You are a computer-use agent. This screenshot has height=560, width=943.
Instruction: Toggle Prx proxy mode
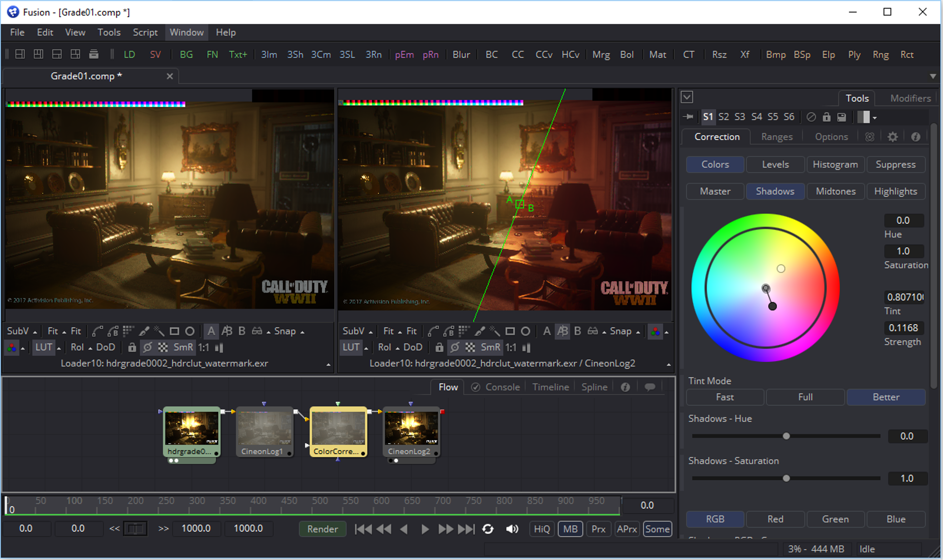pos(598,529)
